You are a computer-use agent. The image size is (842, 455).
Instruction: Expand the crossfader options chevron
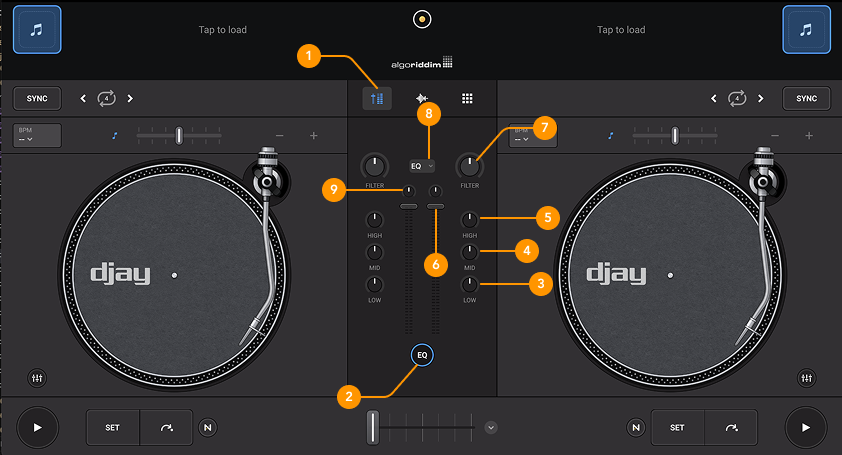click(491, 428)
